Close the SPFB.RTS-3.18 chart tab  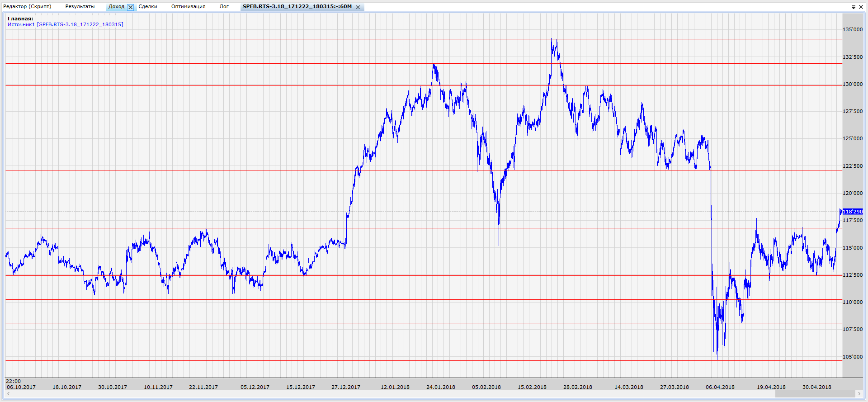click(x=358, y=7)
